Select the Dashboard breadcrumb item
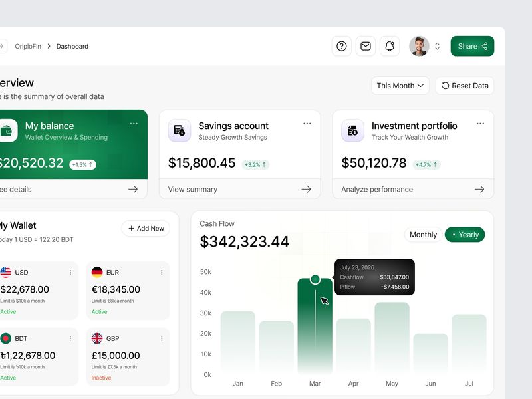The width and height of the screenshot is (532, 399). tap(72, 47)
